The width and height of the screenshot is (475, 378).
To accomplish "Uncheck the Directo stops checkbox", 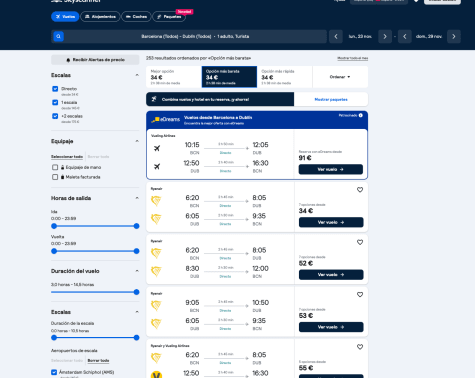I will click(55, 89).
